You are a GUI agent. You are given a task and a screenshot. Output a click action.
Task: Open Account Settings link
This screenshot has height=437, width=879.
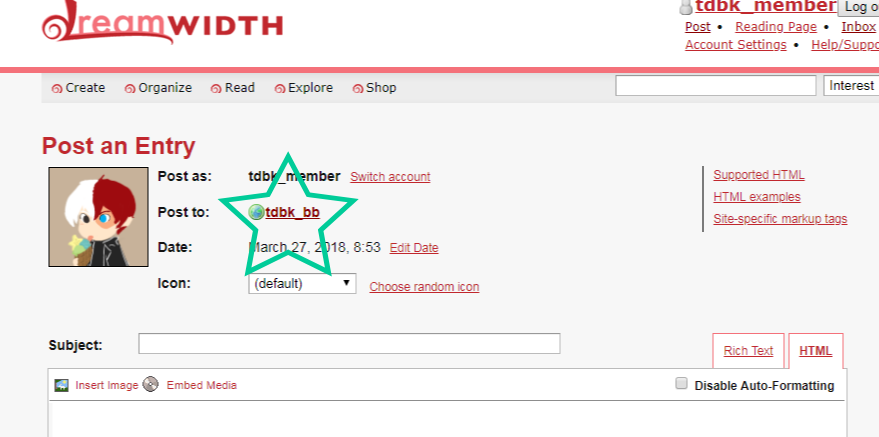coord(735,45)
